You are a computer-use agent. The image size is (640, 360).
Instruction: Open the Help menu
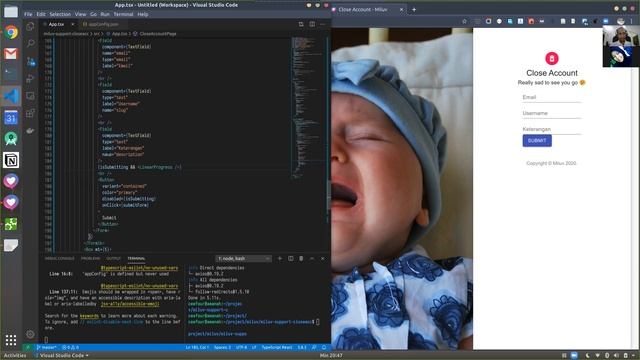pos(143,14)
